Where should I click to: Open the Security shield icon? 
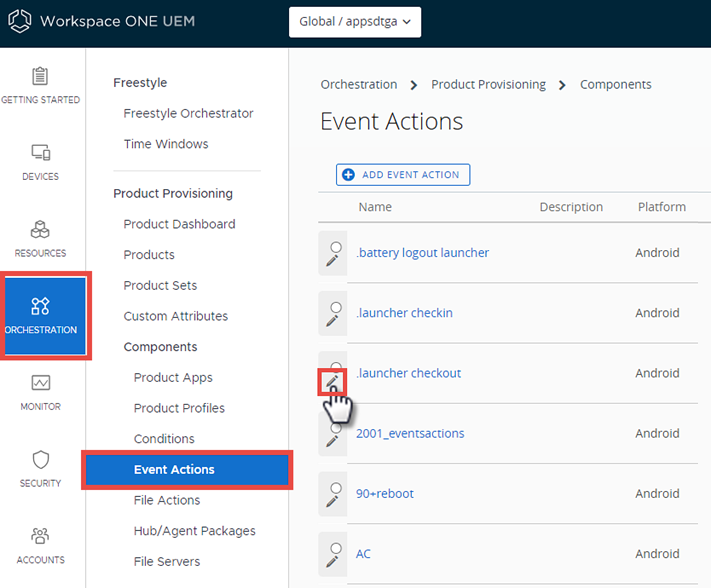(40, 459)
